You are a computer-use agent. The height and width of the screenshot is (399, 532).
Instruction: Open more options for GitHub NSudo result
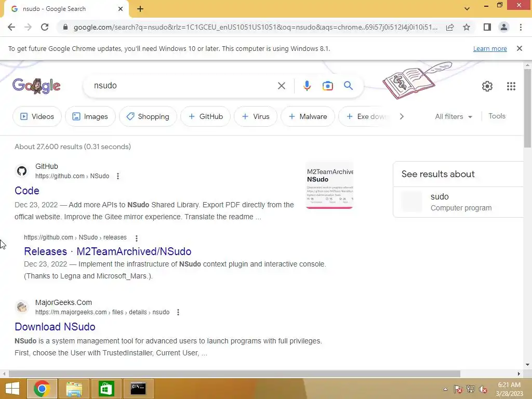coord(118,176)
